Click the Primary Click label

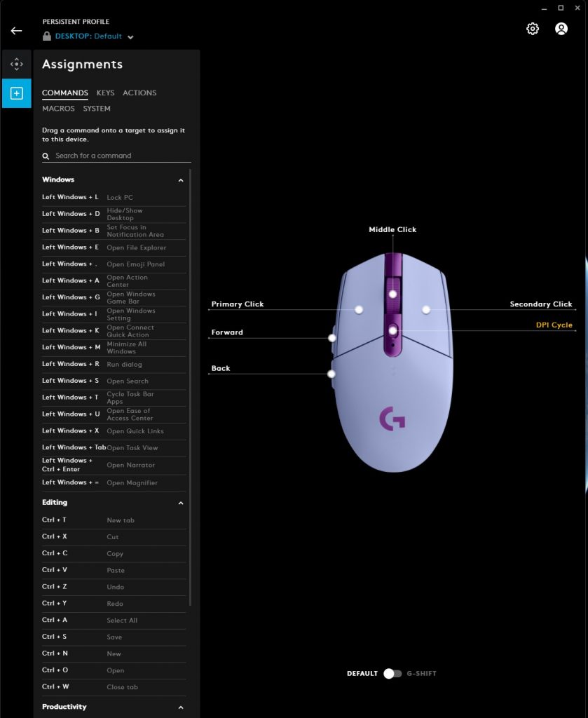(238, 304)
